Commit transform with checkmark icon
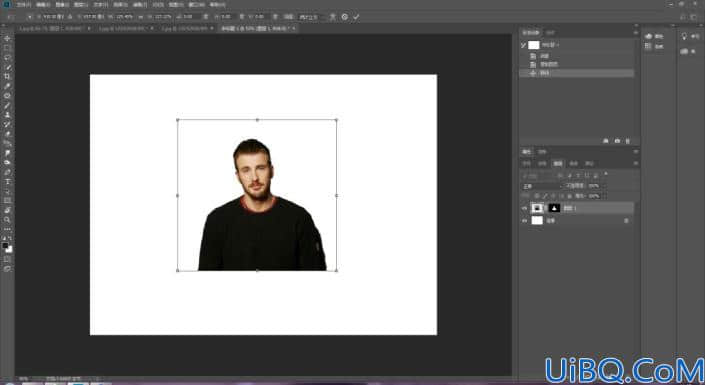Screen dimensions: 705x385 coord(356,17)
